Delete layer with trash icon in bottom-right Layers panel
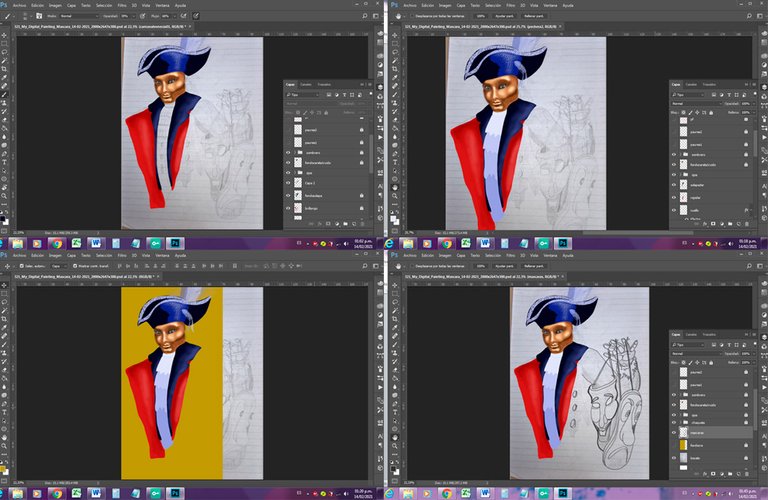This screenshot has height=500, width=768. [x=747, y=474]
